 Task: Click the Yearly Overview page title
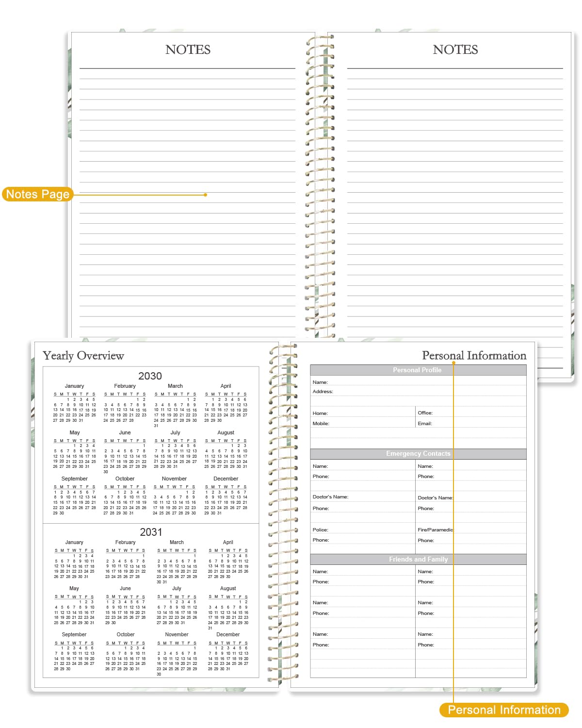[83, 356]
